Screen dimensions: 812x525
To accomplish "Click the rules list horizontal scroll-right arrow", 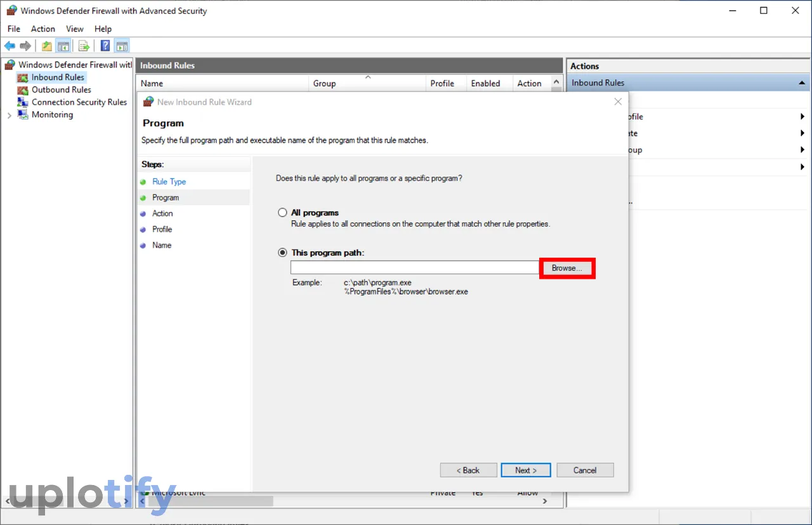I will [545, 502].
